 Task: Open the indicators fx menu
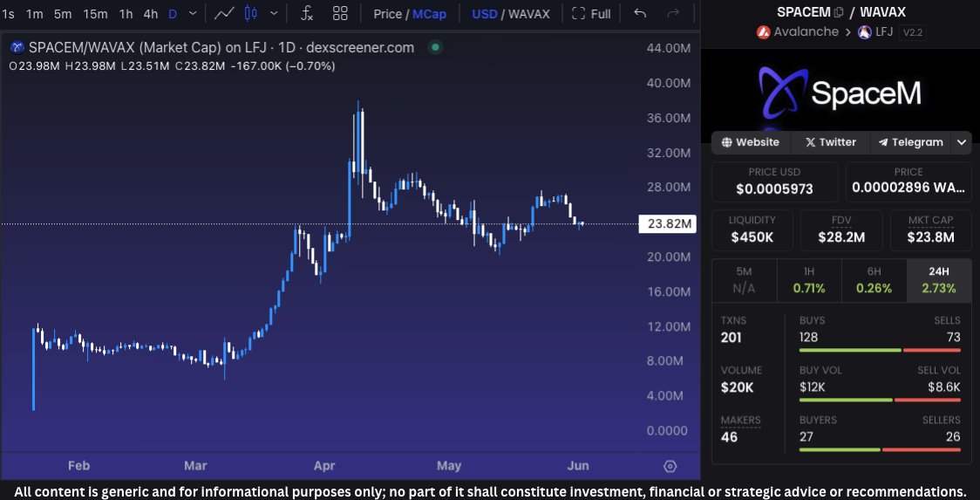307,13
